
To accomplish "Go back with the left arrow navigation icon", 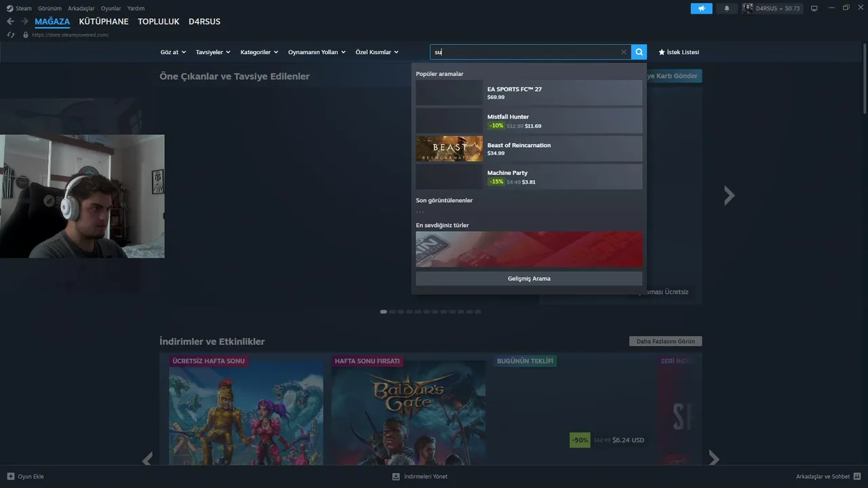I will (10, 22).
